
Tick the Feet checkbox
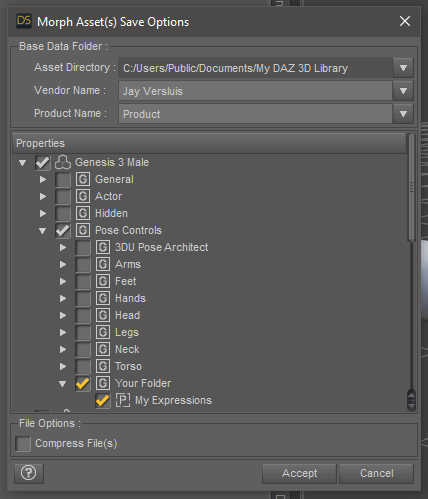(x=83, y=282)
